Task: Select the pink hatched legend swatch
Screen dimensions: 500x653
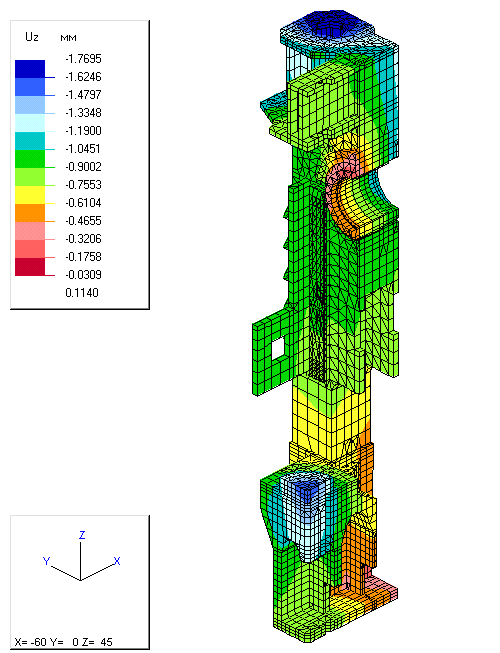Action: 30,231
